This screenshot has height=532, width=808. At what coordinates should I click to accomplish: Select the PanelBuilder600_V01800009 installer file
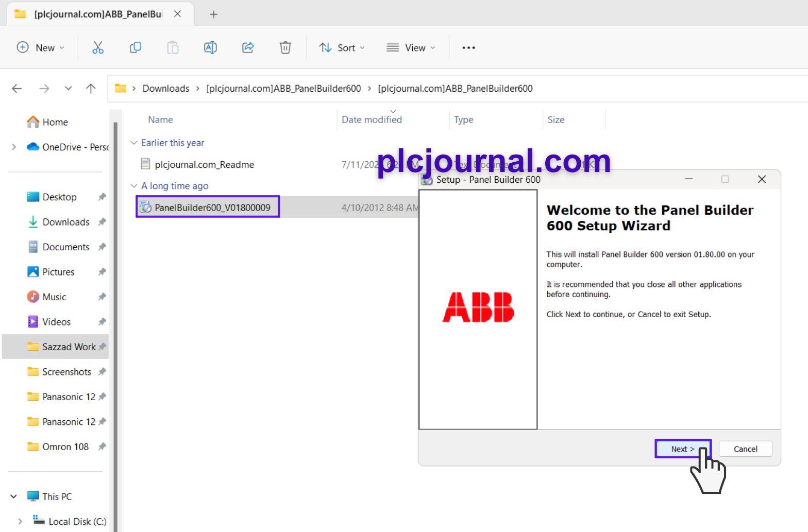(x=212, y=208)
